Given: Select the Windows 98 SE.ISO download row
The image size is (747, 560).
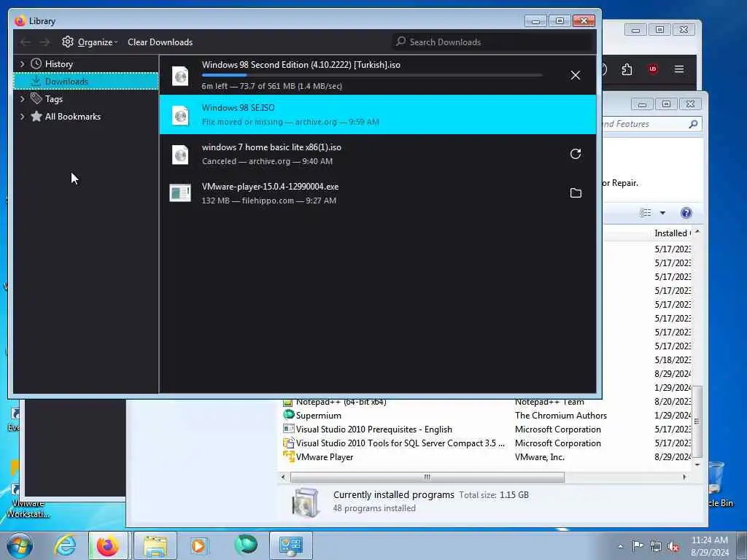Looking at the screenshot, I should pos(377,114).
